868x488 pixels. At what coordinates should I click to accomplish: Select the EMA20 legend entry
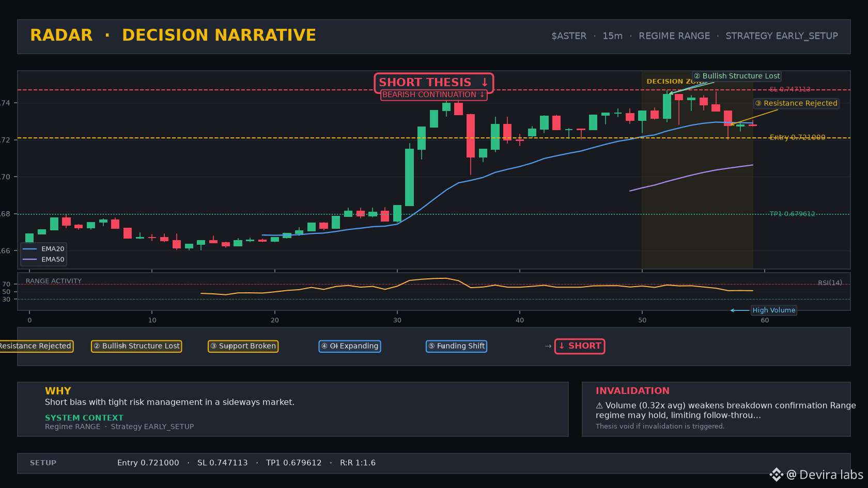click(44, 249)
